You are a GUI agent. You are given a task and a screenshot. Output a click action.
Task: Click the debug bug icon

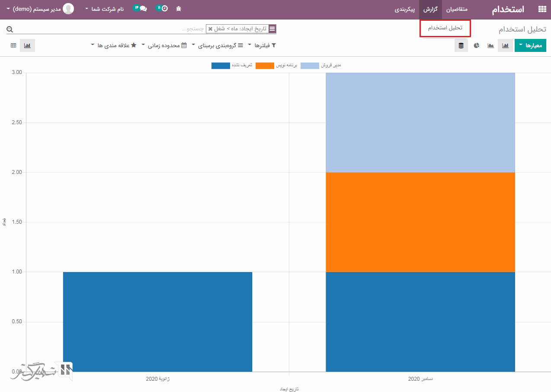coord(179,9)
